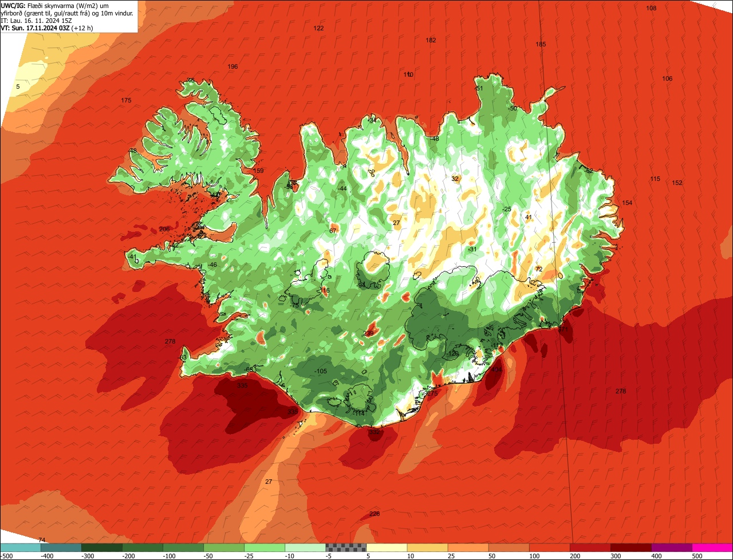Image resolution: width=733 pixels, height=560 pixels.
Task: Click the map value '115'
Action: (x=655, y=179)
